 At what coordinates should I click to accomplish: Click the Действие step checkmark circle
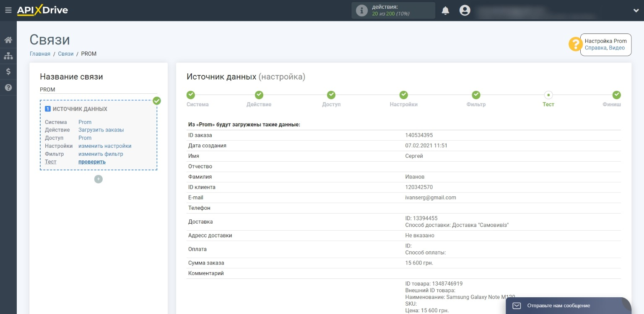click(x=259, y=95)
